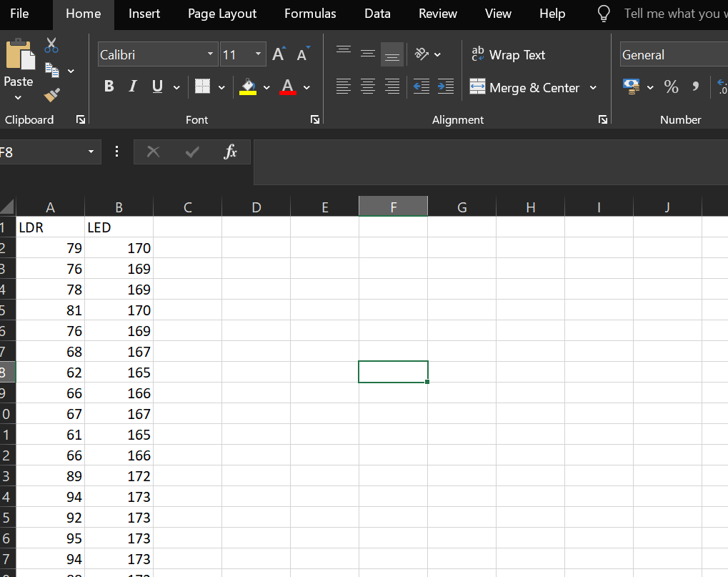Click the Select All corner triangle

point(7,206)
